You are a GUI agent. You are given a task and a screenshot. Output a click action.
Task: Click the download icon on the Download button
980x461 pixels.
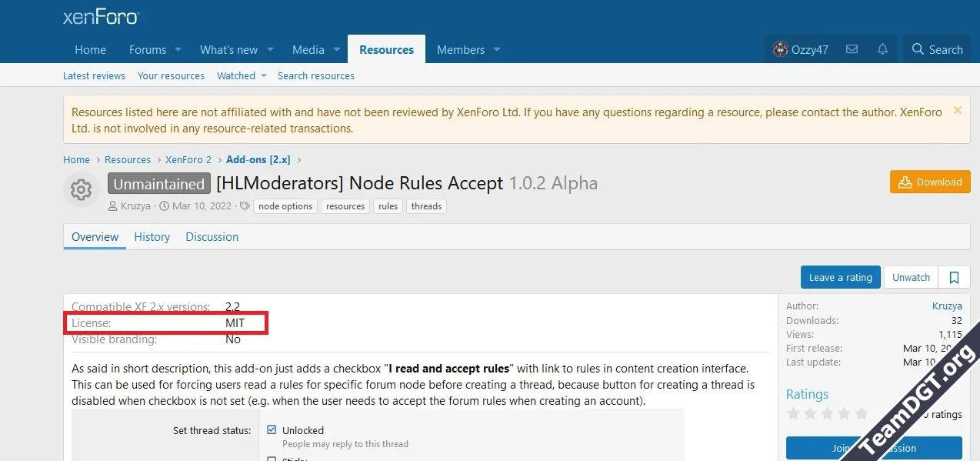pos(905,182)
